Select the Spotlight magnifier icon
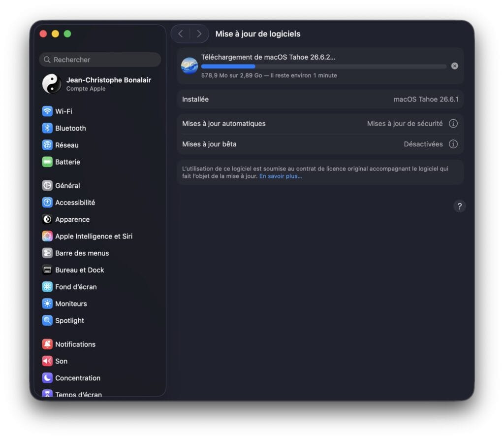504x440 pixels. [x=47, y=321]
